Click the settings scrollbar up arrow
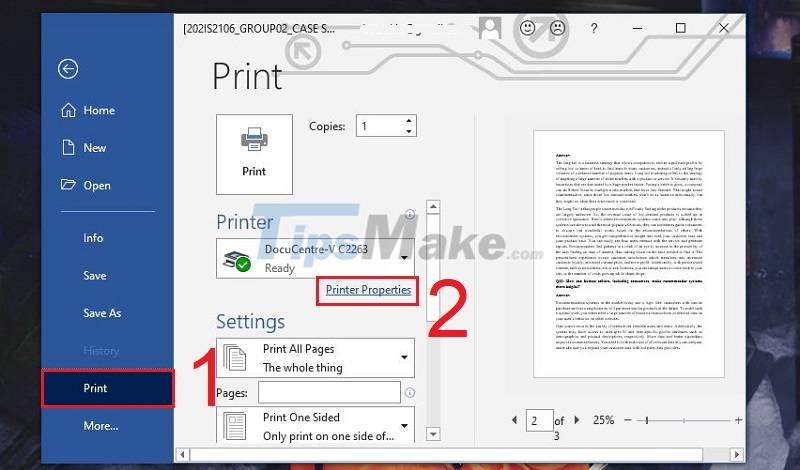This screenshot has width=800, height=470. pyautogui.click(x=433, y=207)
